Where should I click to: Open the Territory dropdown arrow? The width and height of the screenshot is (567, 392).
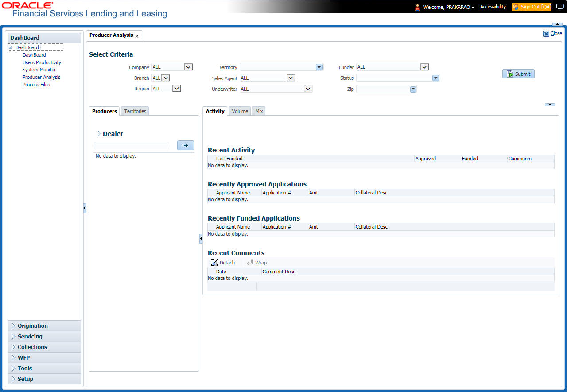(319, 67)
